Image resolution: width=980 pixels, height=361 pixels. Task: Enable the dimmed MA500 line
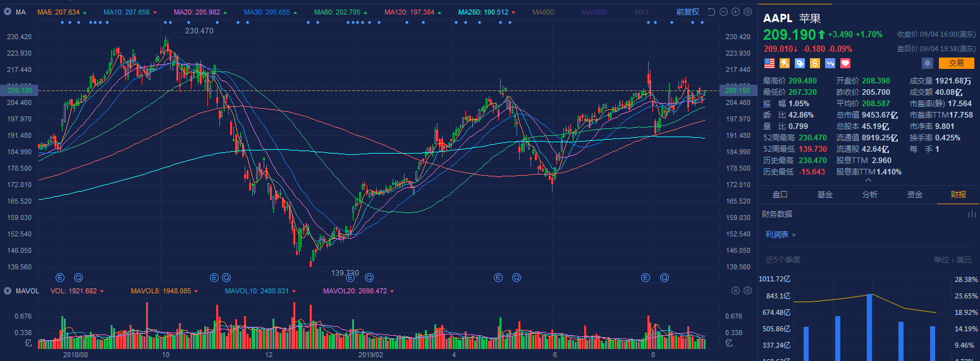tap(543, 12)
